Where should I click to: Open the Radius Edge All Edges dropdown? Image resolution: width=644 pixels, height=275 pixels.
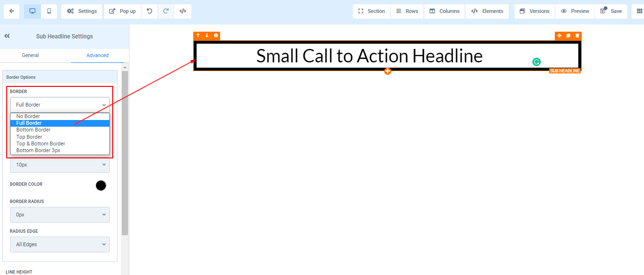click(60, 244)
